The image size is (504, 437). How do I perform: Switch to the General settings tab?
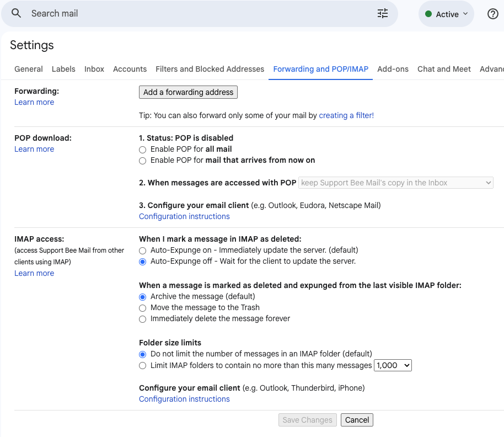28,69
